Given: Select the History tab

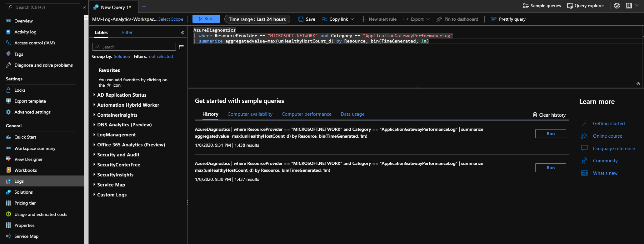Looking at the screenshot, I should [x=210, y=114].
